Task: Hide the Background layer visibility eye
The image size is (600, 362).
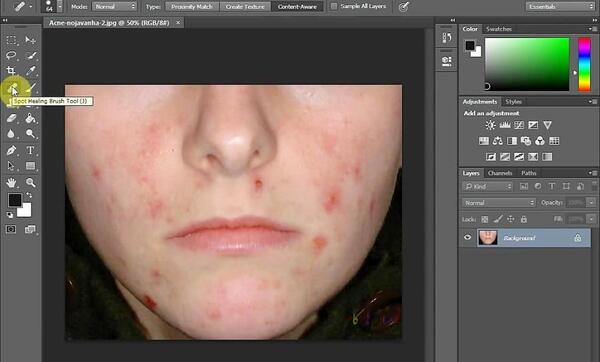Action: coord(467,237)
